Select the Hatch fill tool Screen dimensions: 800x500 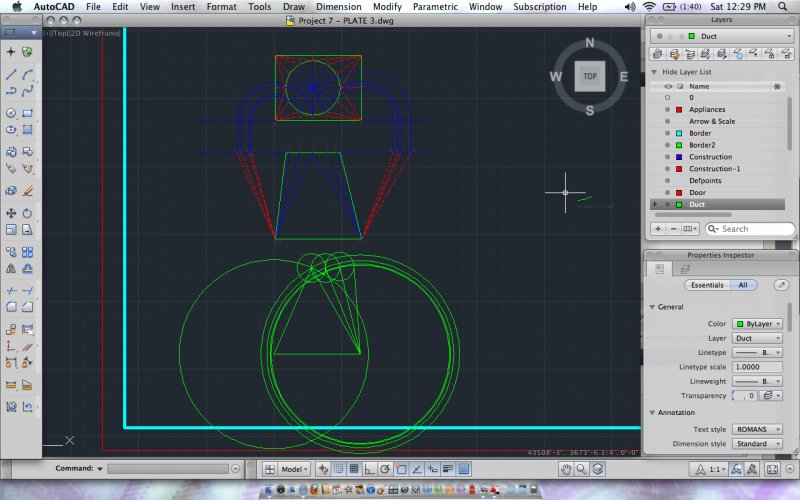[x=28, y=130]
